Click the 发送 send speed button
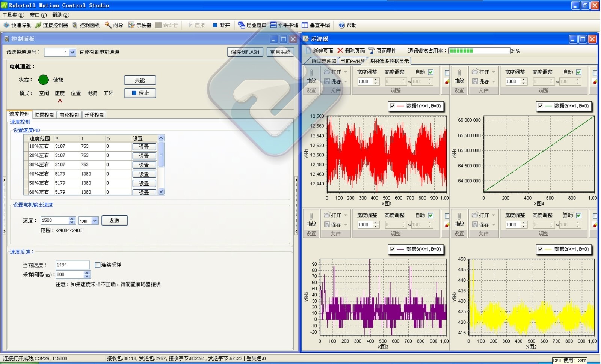The height and width of the screenshot is (364, 601). pos(114,221)
